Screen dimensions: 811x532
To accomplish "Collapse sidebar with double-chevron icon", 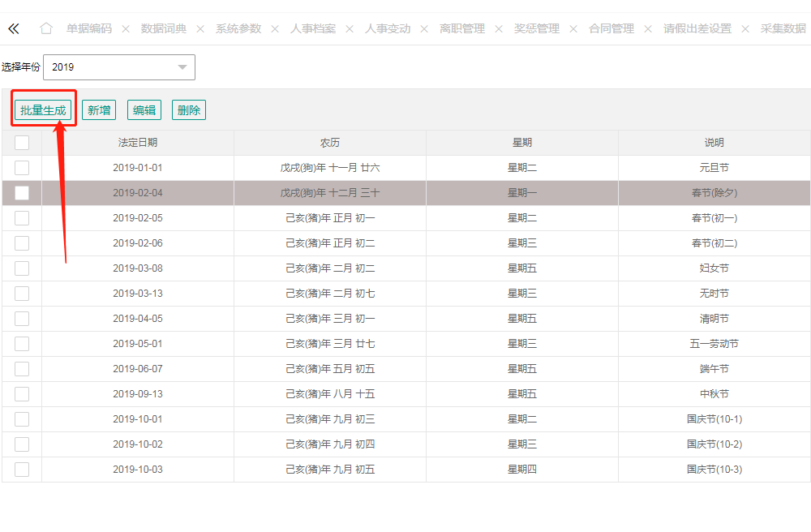I will click(x=13, y=28).
